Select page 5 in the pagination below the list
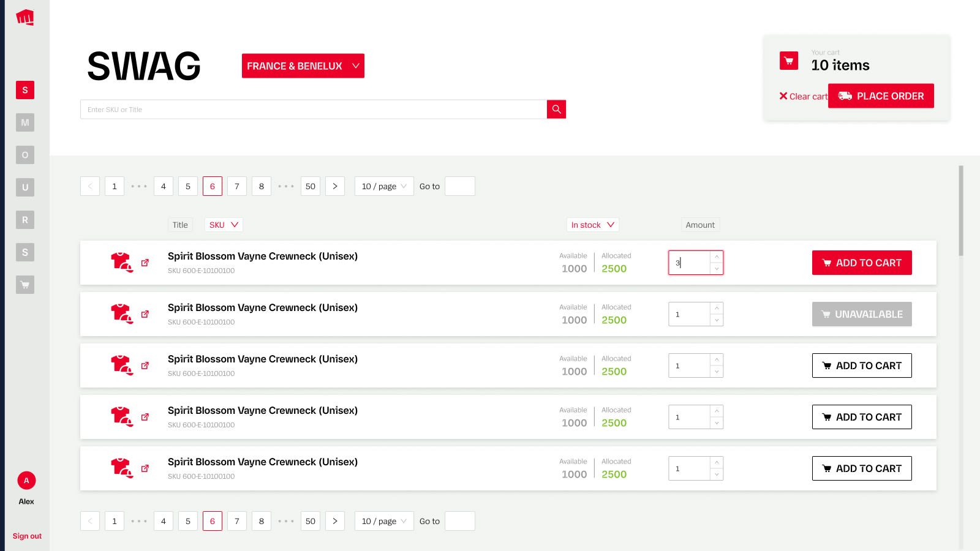The image size is (980, 551). (x=188, y=521)
